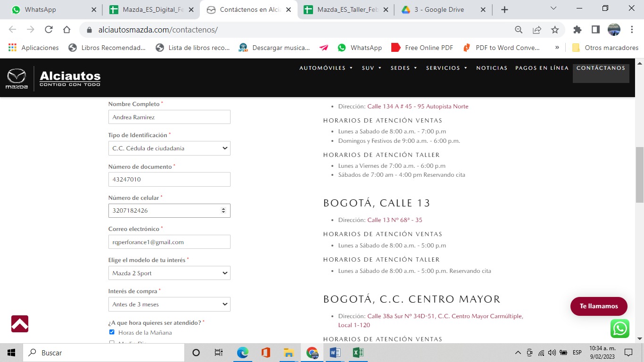The image size is (644, 362).
Task: Open the Free Online PDF bookmark
Action: click(x=422, y=48)
